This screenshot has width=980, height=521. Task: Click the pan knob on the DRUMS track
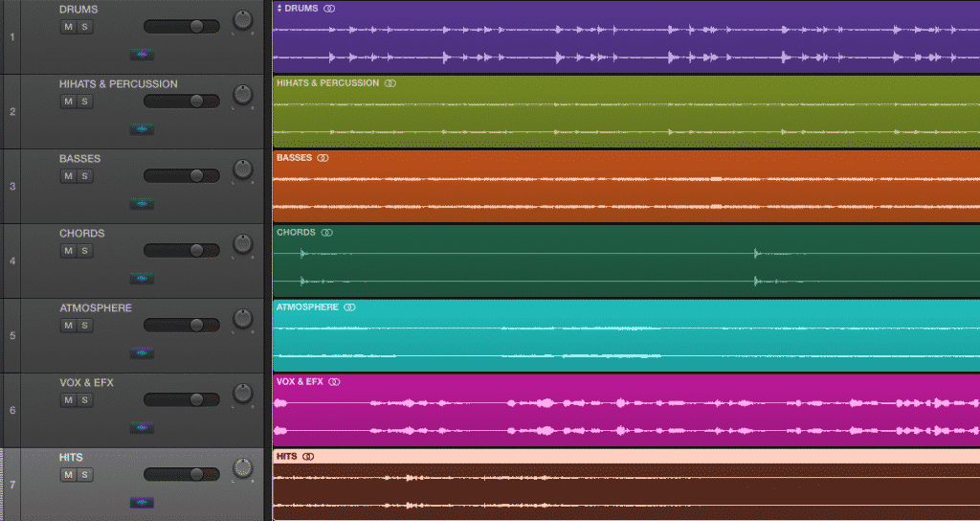point(242,21)
